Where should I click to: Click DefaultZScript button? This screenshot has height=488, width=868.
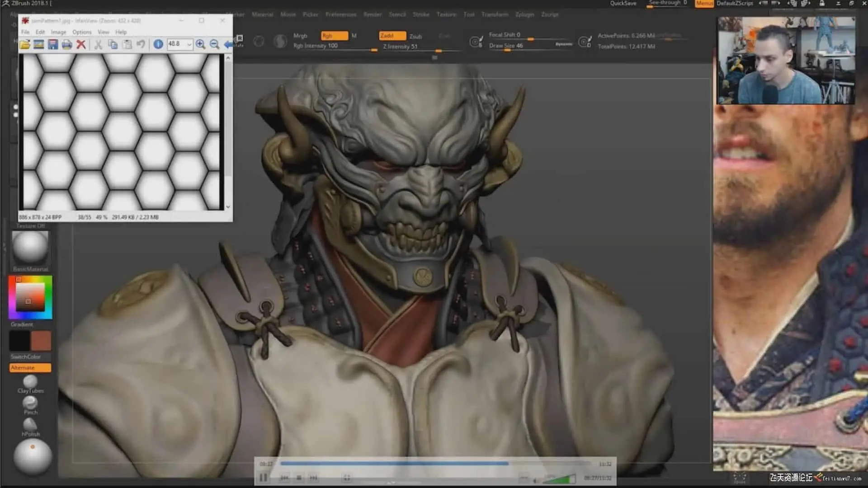(x=735, y=4)
